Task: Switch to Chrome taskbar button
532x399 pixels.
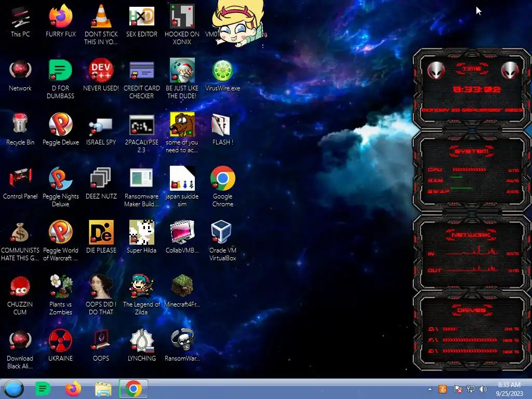Action: coord(134,389)
